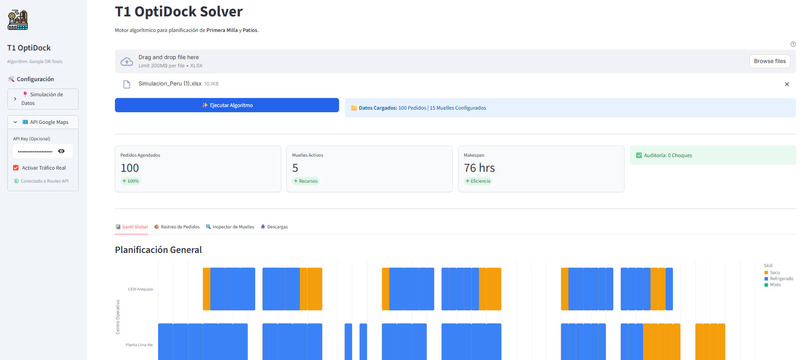This screenshot has height=360, width=806.
Task: Click the green check icon in Auditoría banner
Action: tap(639, 155)
